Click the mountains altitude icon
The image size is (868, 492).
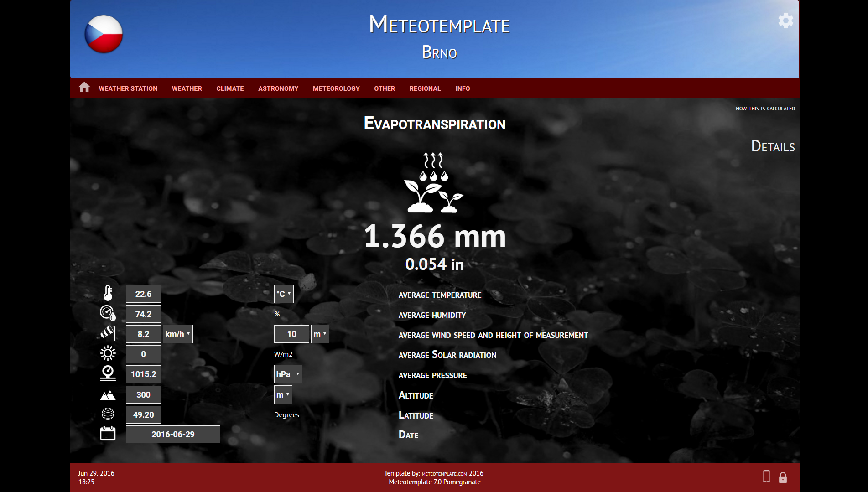[108, 394]
